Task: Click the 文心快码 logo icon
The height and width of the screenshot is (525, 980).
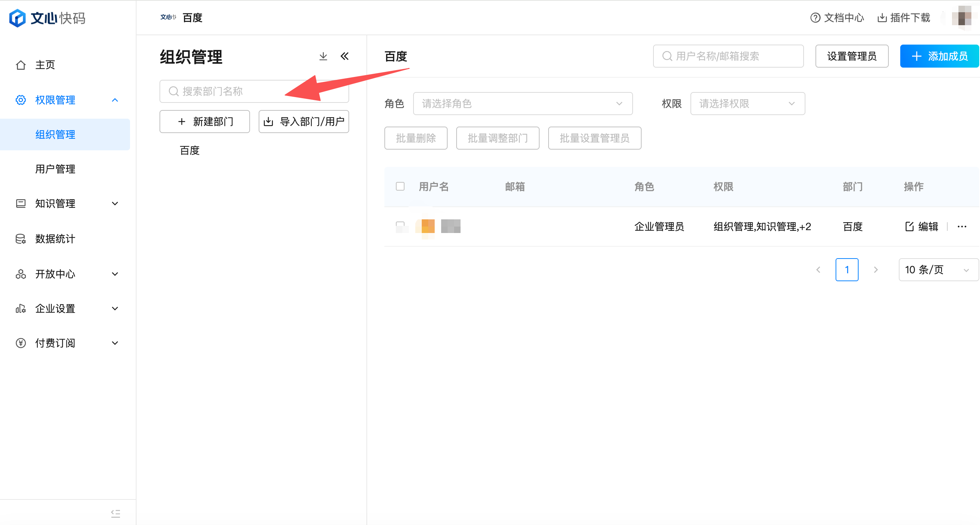Action: click(17, 18)
